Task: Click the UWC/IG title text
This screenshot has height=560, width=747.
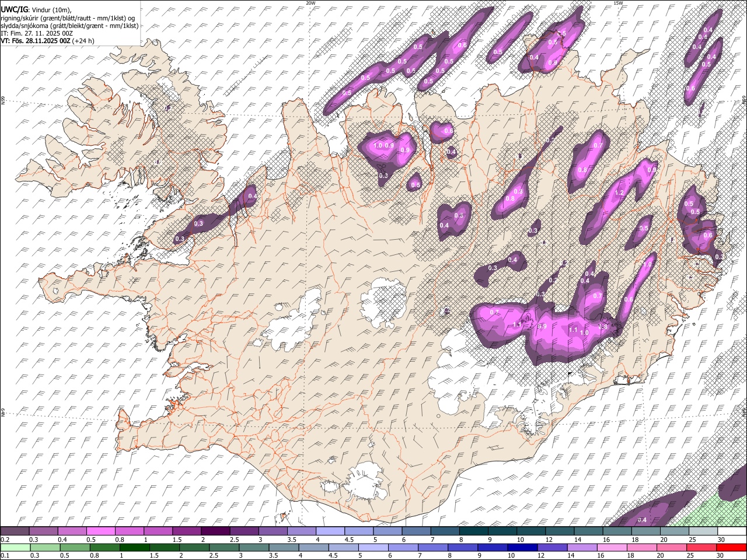Action: (x=13, y=9)
